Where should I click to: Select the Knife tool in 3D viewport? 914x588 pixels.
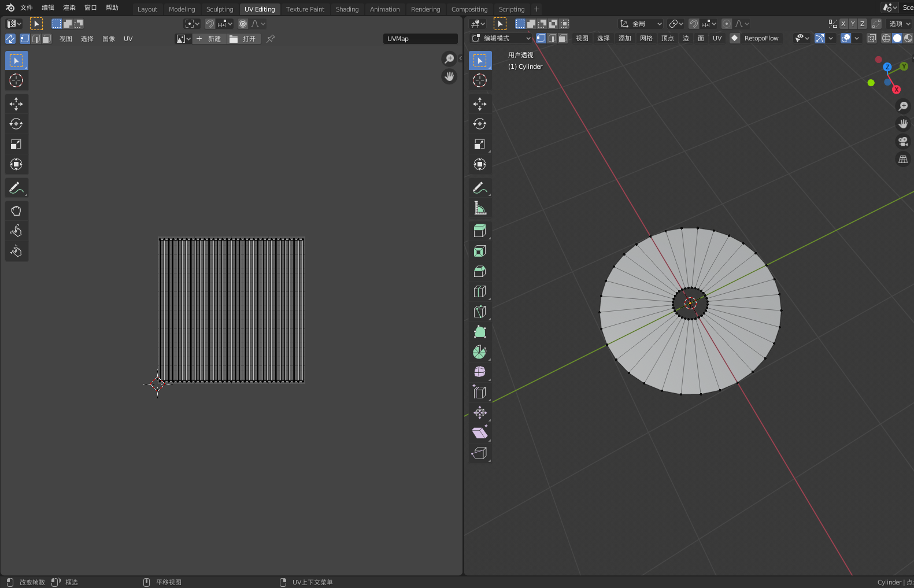tap(479, 312)
